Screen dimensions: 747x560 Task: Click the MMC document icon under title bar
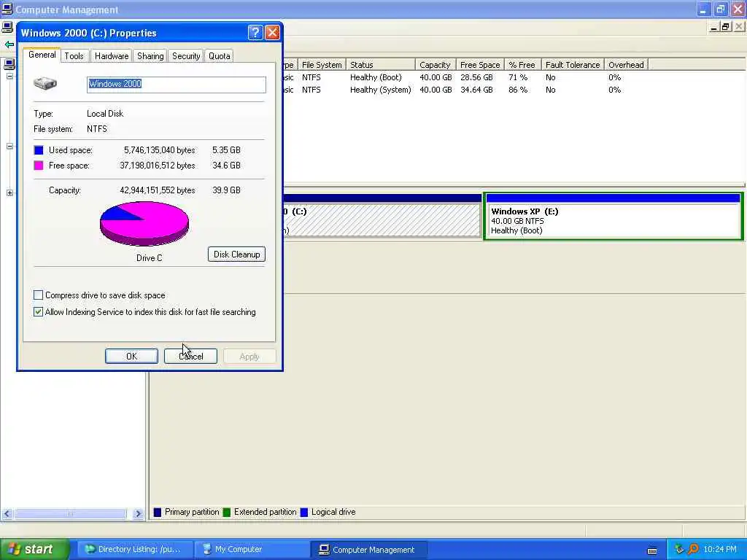click(x=7, y=27)
